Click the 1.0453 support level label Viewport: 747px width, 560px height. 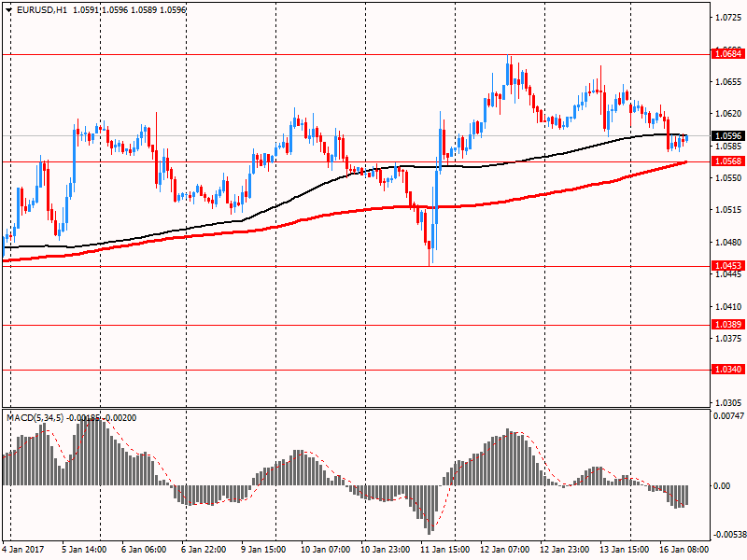[727, 266]
